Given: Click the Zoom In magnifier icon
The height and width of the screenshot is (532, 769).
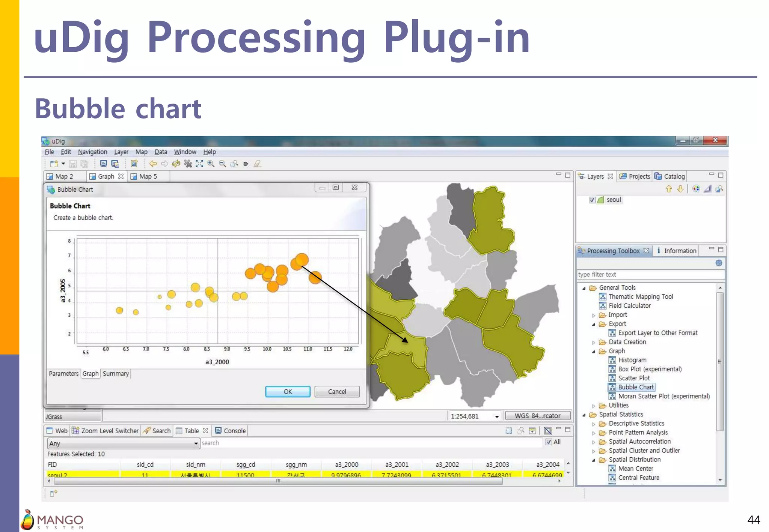Looking at the screenshot, I should click(211, 164).
